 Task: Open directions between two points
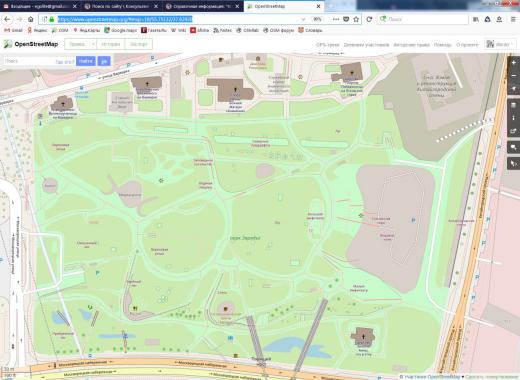104,61
